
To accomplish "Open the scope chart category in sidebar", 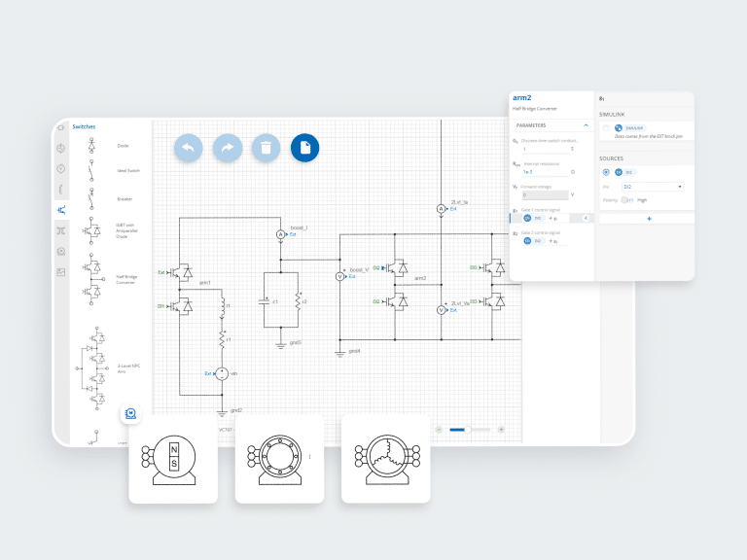I will click(x=61, y=272).
